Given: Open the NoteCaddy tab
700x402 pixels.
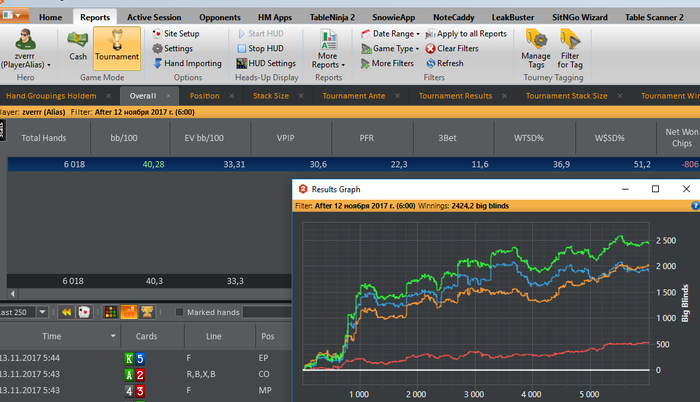Looking at the screenshot, I should pos(453,17).
